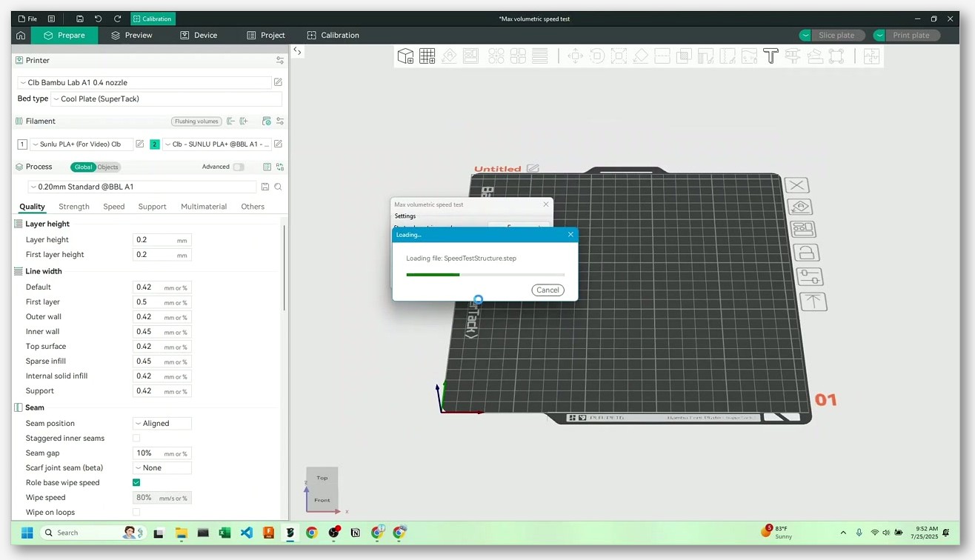Screen dimensions: 975x560
Task: Collapse the sidebar with the arrows icon
Action: point(297,51)
